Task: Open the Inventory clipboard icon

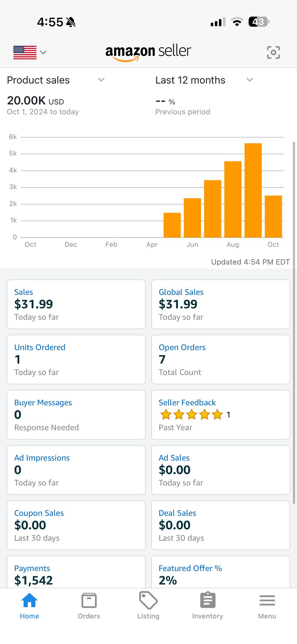Action: (x=208, y=600)
